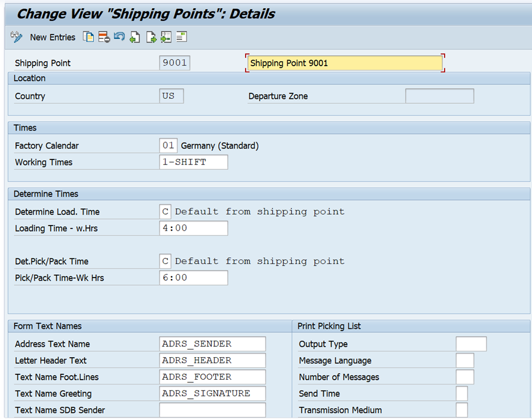Edit the Shipping Point 9001 description field
Image resolution: width=532 pixels, height=419 pixels.
(345, 63)
